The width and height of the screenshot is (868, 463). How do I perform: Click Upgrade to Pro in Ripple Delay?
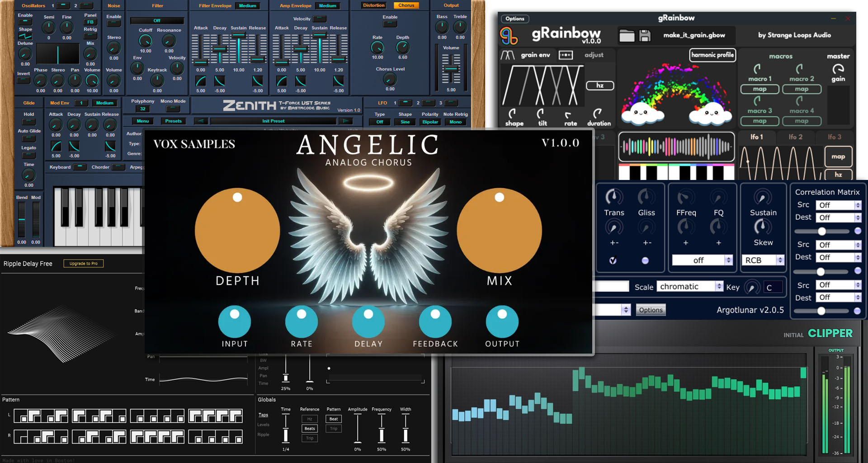coord(83,264)
